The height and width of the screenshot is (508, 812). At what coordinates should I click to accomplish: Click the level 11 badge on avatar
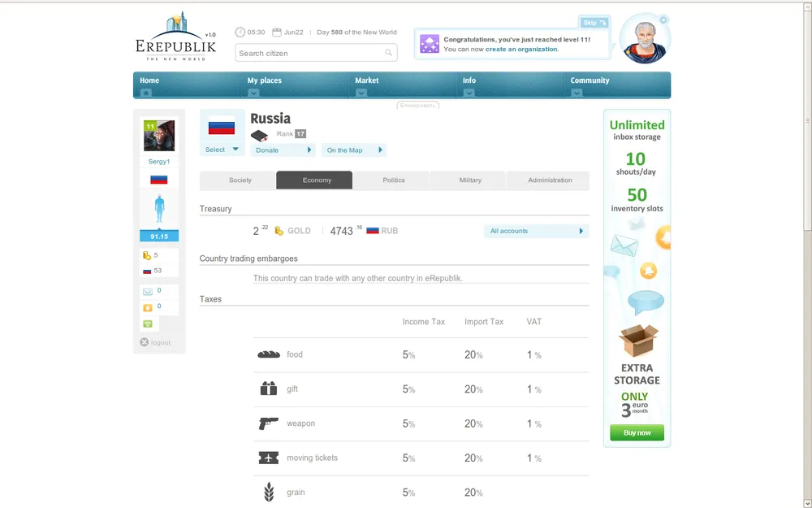(x=149, y=126)
